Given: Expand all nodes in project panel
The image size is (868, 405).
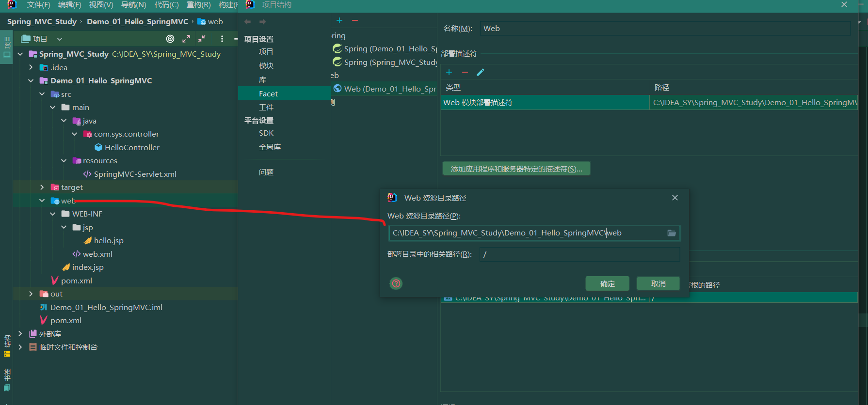Looking at the screenshot, I should 186,39.
